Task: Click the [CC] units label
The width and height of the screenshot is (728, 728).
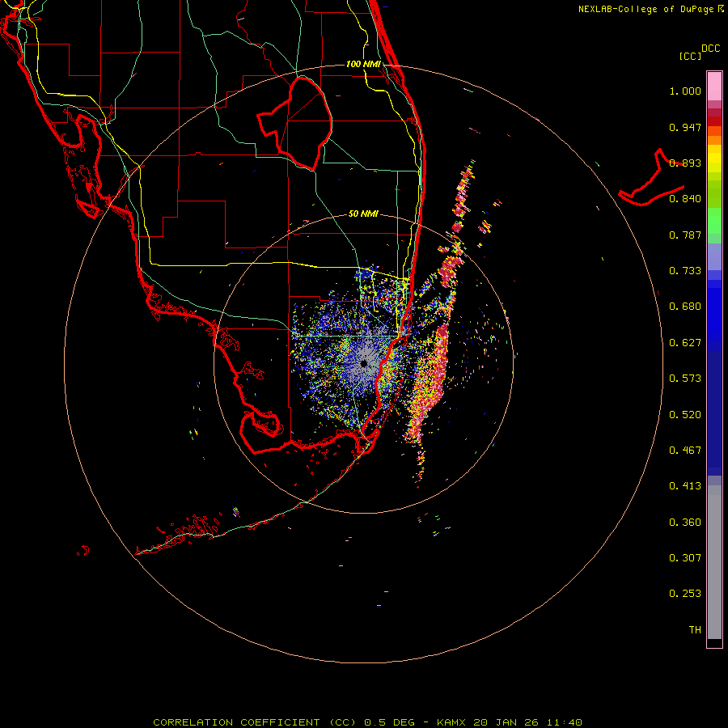Action: (691, 56)
